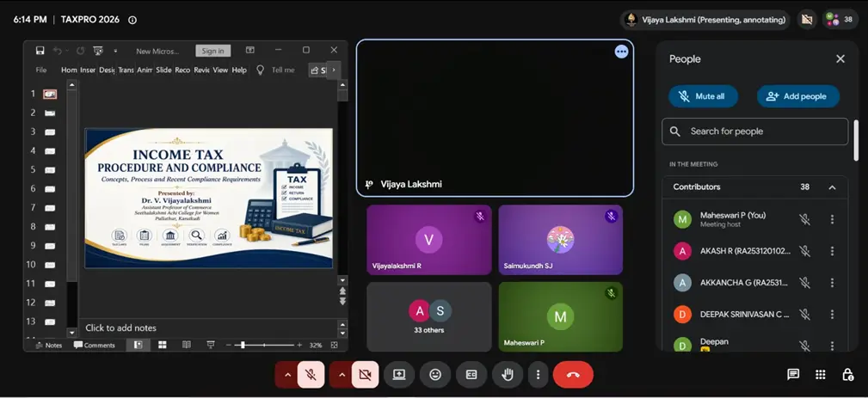Open the Slide Show ribbon tab
The image size is (868, 398).
(x=163, y=70)
